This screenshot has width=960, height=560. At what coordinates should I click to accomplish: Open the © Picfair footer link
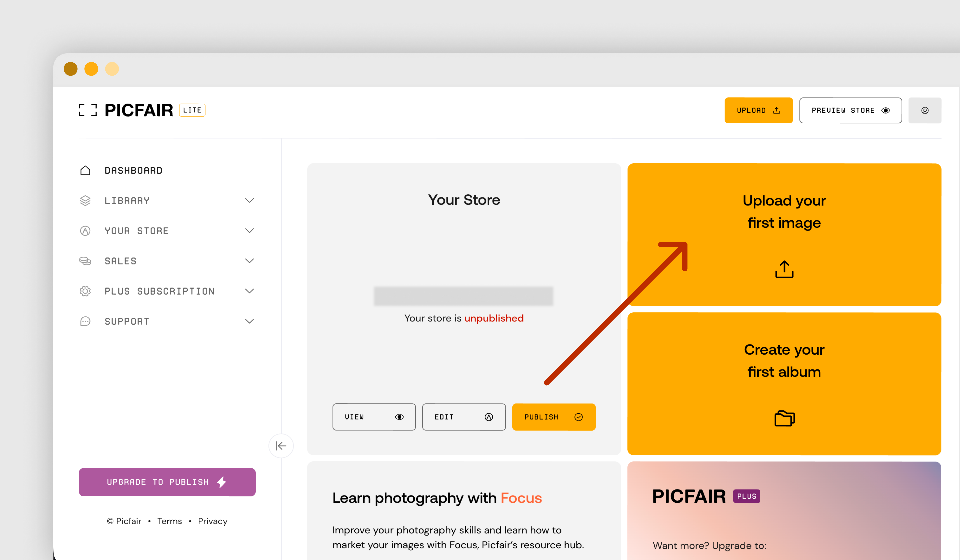(x=124, y=521)
